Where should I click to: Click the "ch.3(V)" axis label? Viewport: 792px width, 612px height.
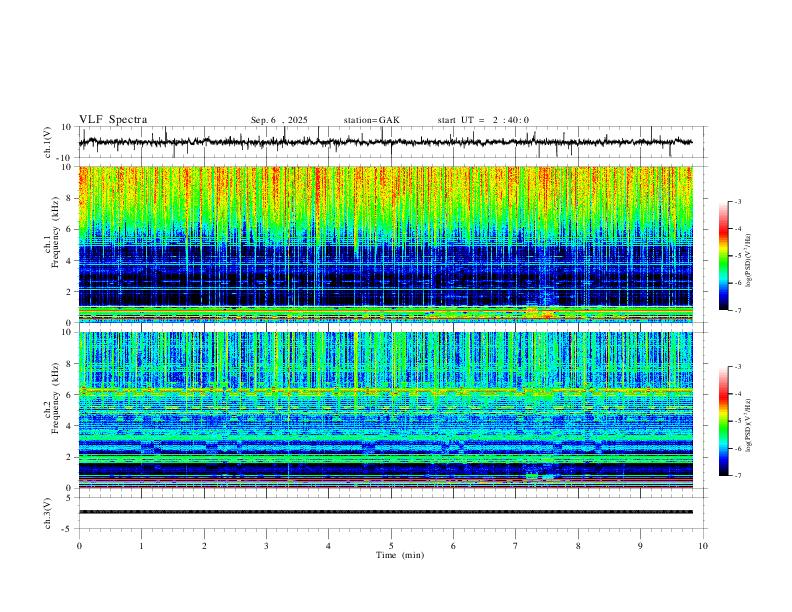click(48, 513)
